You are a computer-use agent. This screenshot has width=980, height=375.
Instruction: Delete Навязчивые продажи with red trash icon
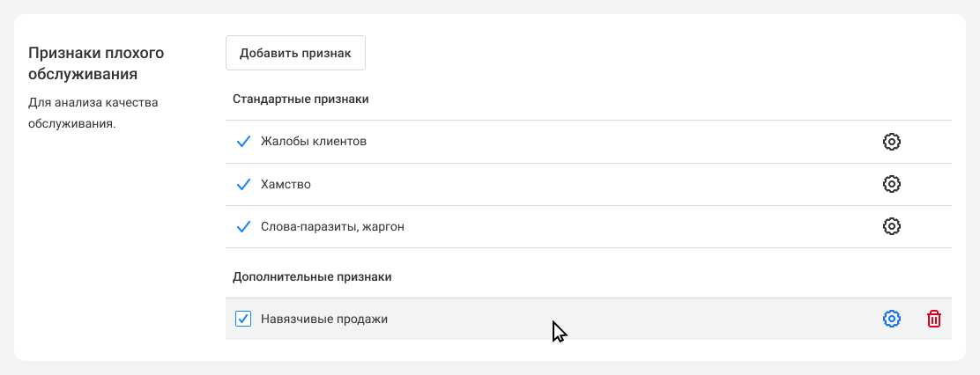coord(933,319)
